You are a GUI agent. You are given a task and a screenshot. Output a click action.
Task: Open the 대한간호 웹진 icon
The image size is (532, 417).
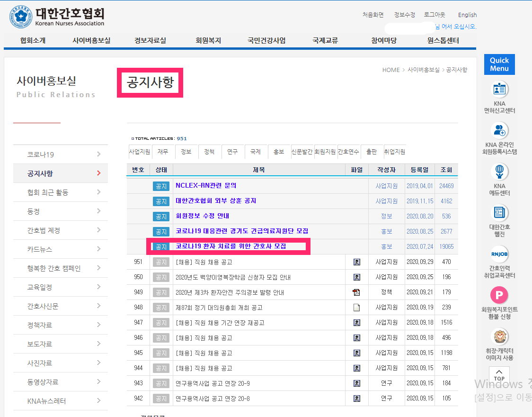[499, 213]
